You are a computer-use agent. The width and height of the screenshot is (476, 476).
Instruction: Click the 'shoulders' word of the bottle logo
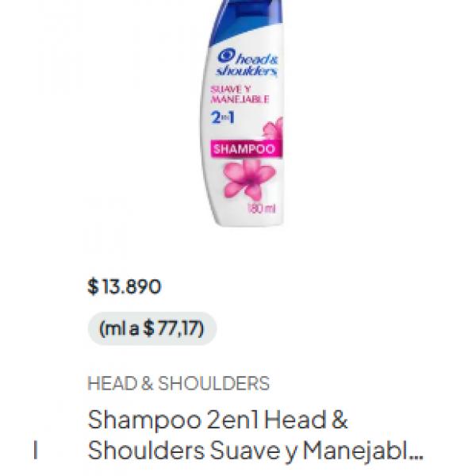[247, 71]
